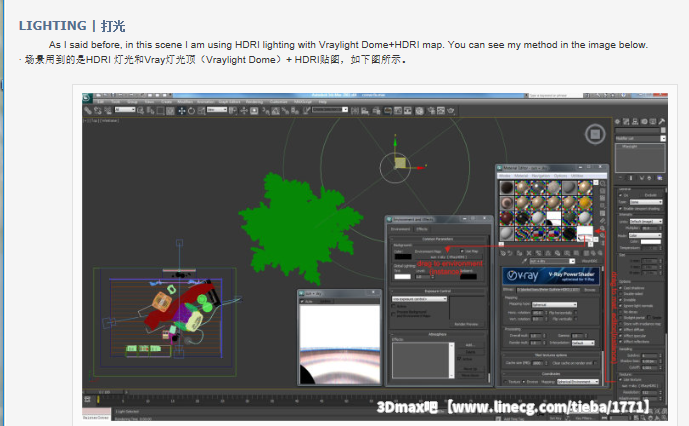Screen dimensions: 689x426
Task: Open the Modifier List dropdown
Action: pyautogui.click(x=640, y=138)
